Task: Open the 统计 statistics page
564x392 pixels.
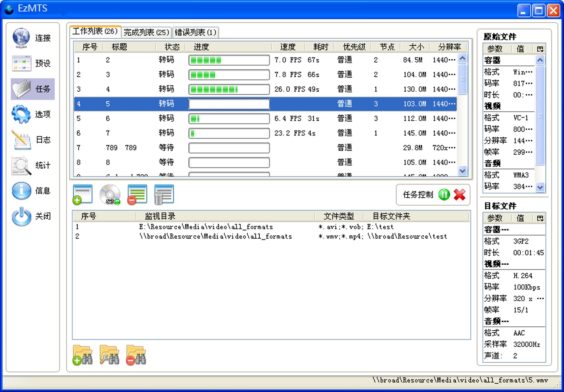Action: (32, 166)
